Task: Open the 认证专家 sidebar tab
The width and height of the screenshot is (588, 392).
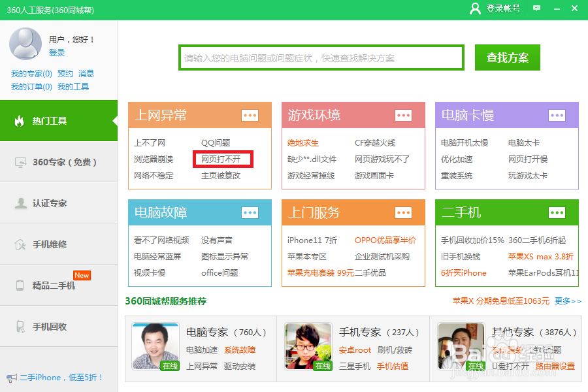Action: click(59, 203)
